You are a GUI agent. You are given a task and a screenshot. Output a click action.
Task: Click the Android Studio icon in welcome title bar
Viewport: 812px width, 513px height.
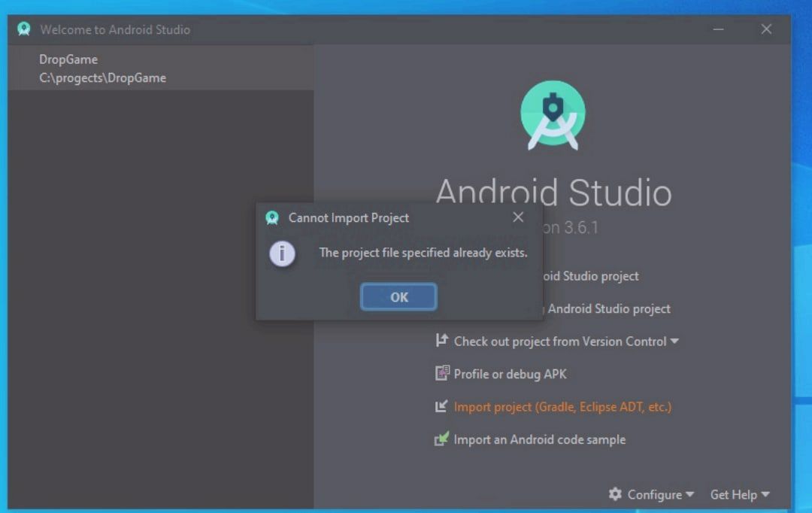(x=23, y=29)
